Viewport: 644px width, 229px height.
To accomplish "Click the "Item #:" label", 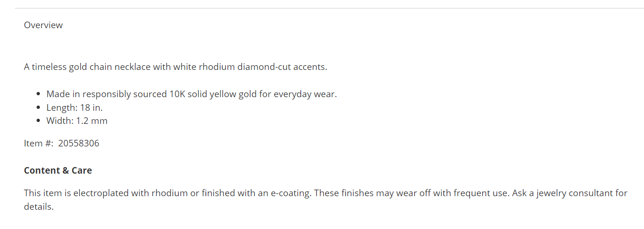I will [38, 143].
